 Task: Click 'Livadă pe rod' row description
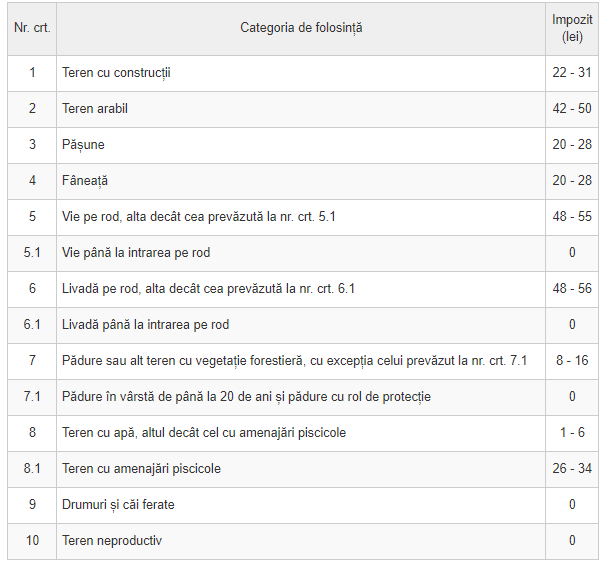(x=209, y=289)
